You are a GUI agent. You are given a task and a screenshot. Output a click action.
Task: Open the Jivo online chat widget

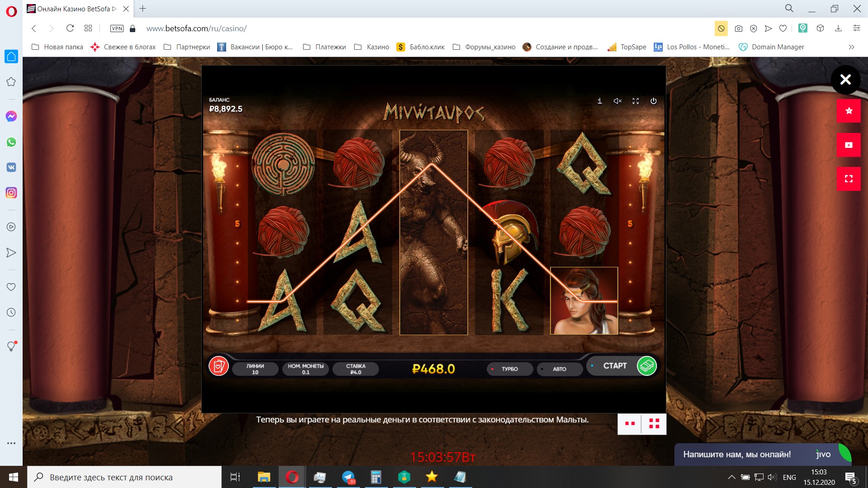coord(763,455)
